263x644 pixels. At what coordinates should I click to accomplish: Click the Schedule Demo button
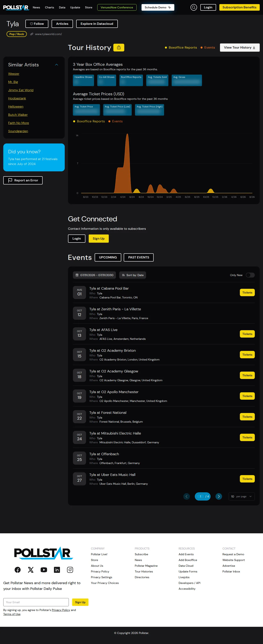158,8
